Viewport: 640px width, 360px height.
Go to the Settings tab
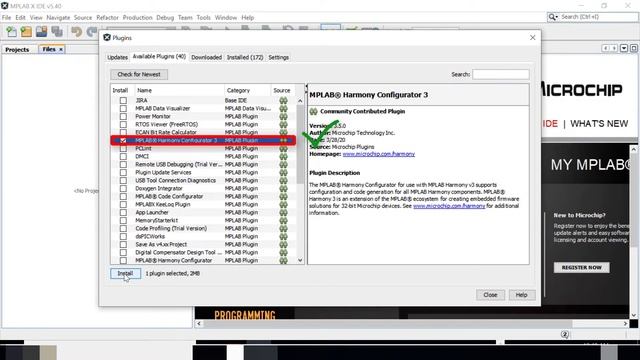279,58
